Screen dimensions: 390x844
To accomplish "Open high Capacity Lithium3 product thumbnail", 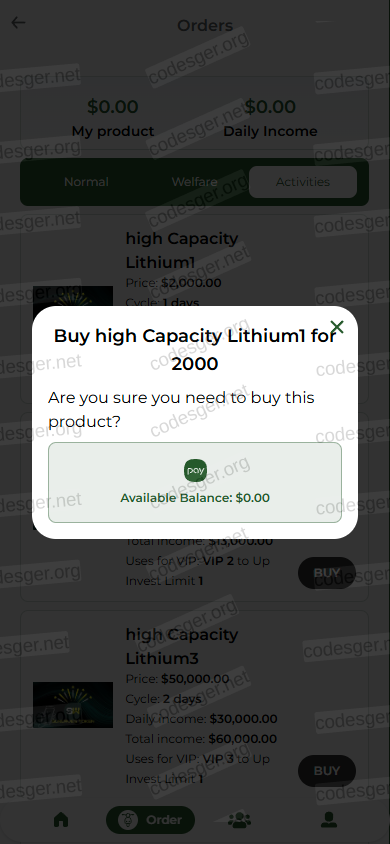I will pos(73,705).
